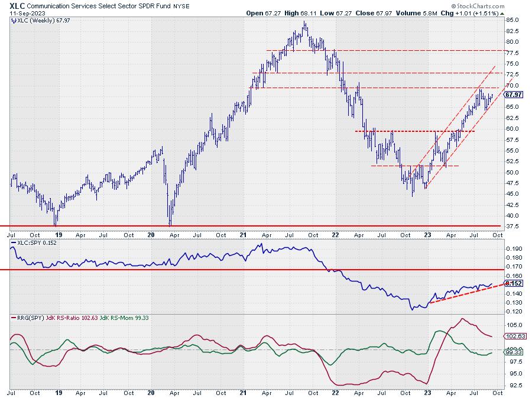Click the 85.0 label on price scale

click(513, 20)
